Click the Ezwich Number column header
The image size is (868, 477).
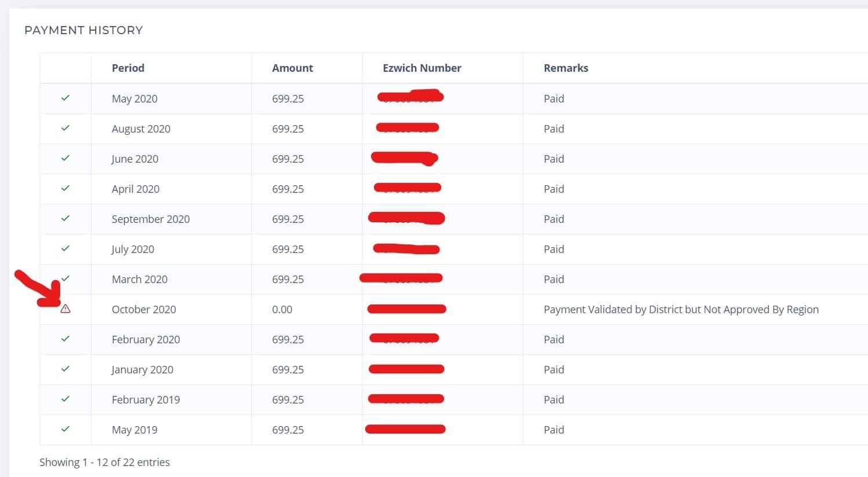pos(422,68)
